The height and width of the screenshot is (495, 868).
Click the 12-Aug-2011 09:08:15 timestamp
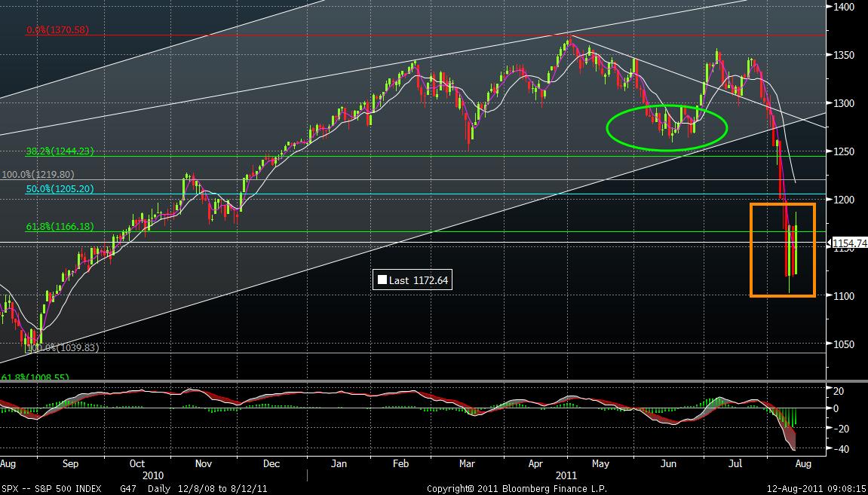tap(816, 488)
